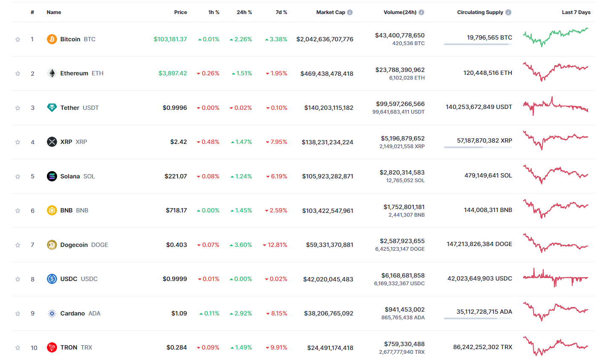Click Bitcoin's circulating supply progress bar
The width and height of the screenshot is (611, 364).
click(478, 44)
